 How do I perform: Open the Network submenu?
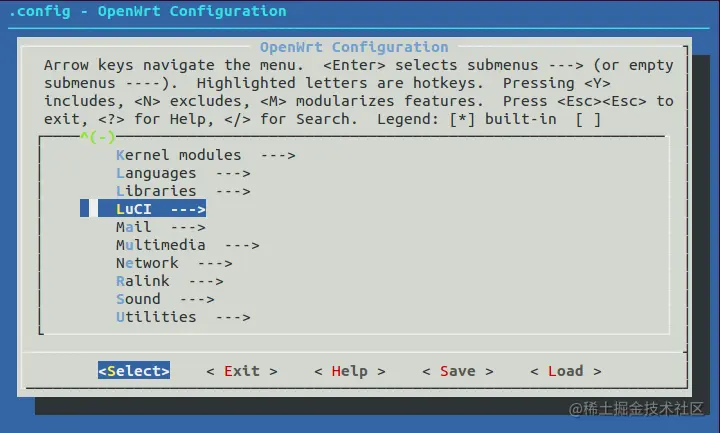174,263
